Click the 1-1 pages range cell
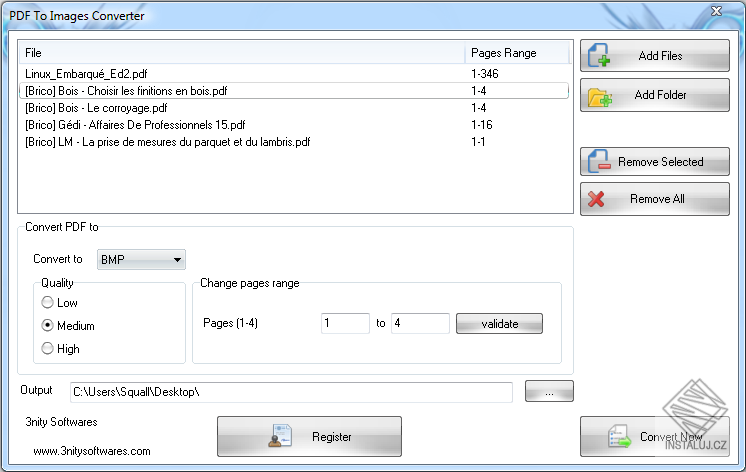The width and height of the screenshot is (746, 472). point(478,142)
